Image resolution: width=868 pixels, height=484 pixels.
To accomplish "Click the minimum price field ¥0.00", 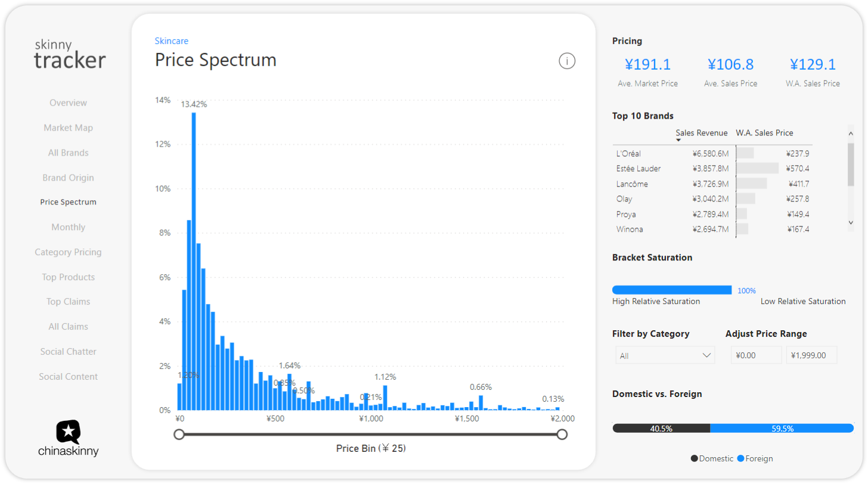I will [756, 355].
